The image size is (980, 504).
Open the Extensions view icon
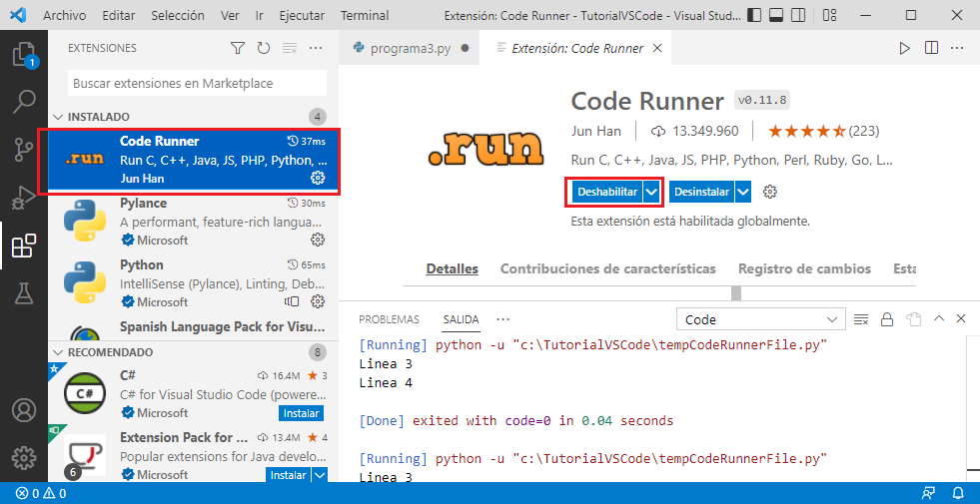[24, 246]
